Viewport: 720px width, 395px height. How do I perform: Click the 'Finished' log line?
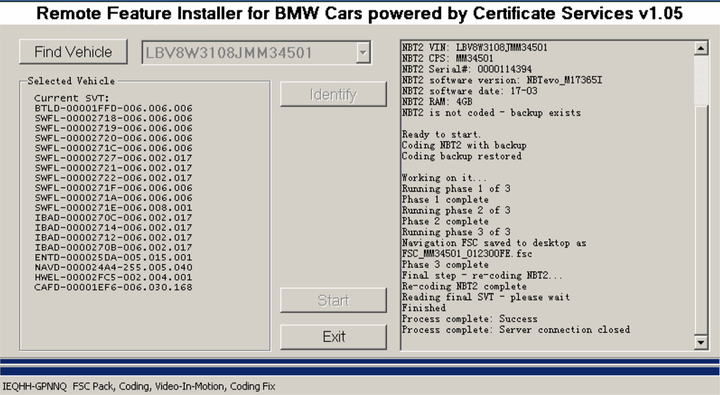click(424, 308)
